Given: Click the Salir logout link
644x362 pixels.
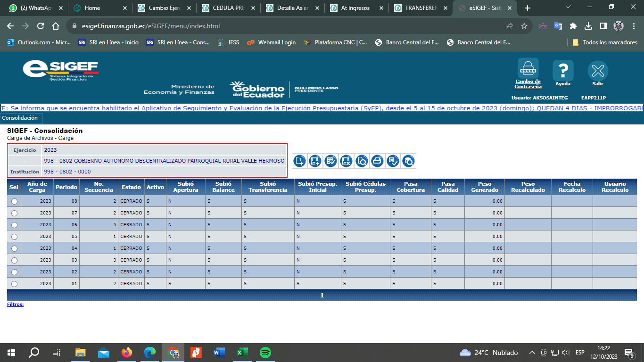Looking at the screenshot, I should pos(597,84).
